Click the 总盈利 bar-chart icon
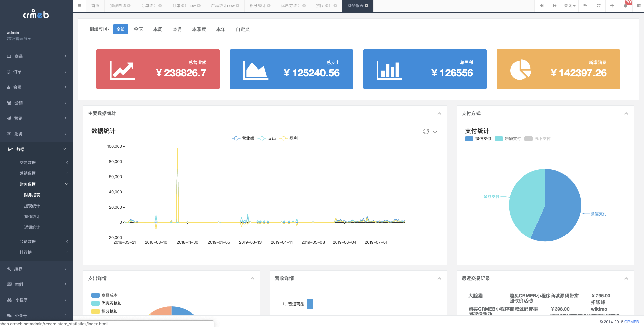The width and height of the screenshot is (644, 327). pyautogui.click(x=389, y=71)
